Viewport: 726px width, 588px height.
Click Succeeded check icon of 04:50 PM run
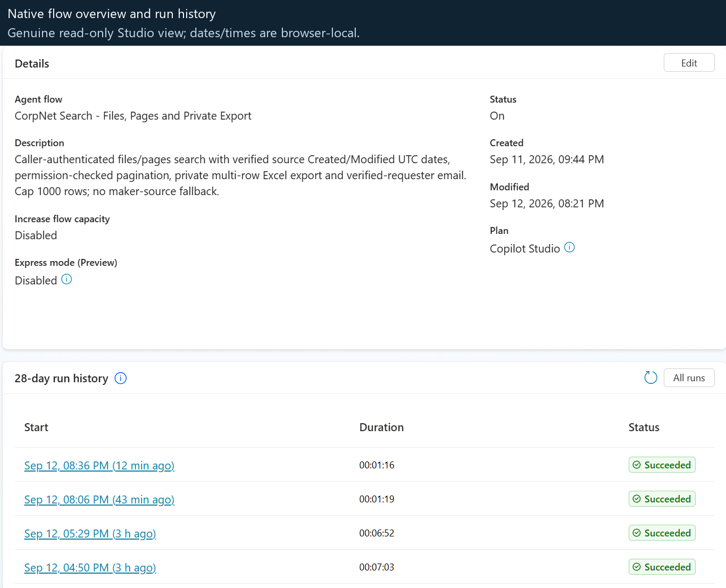click(x=637, y=567)
